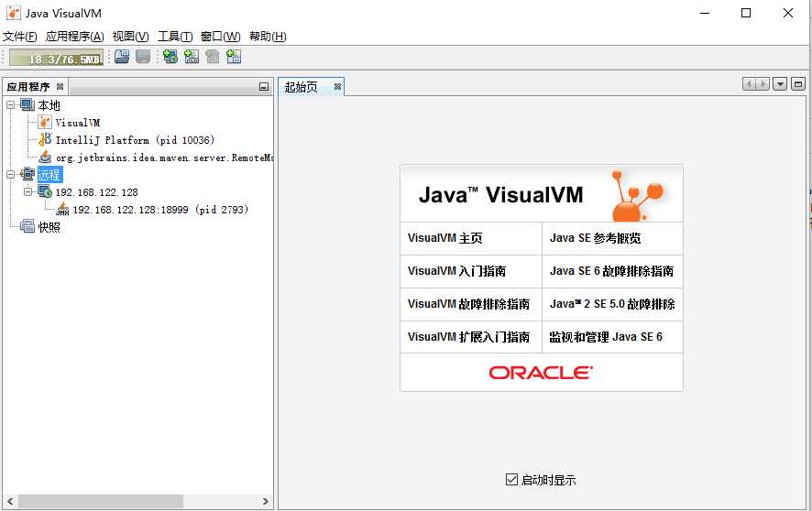
Task: Click the JMX connection icon for pid 2793
Action: tap(62, 209)
